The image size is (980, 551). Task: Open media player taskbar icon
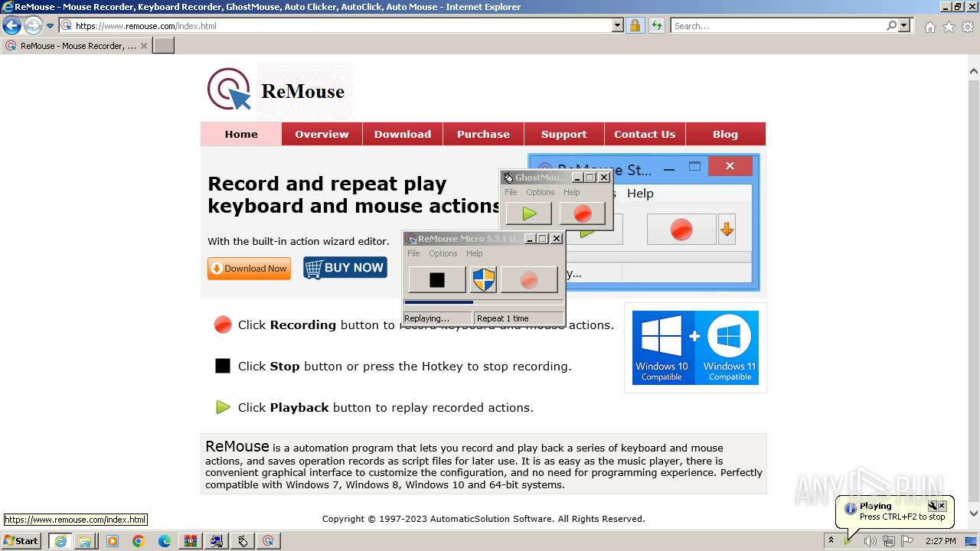(x=113, y=541)
